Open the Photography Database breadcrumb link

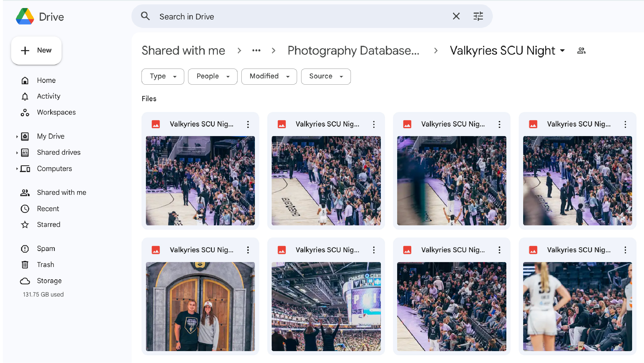tap(353, 50)
